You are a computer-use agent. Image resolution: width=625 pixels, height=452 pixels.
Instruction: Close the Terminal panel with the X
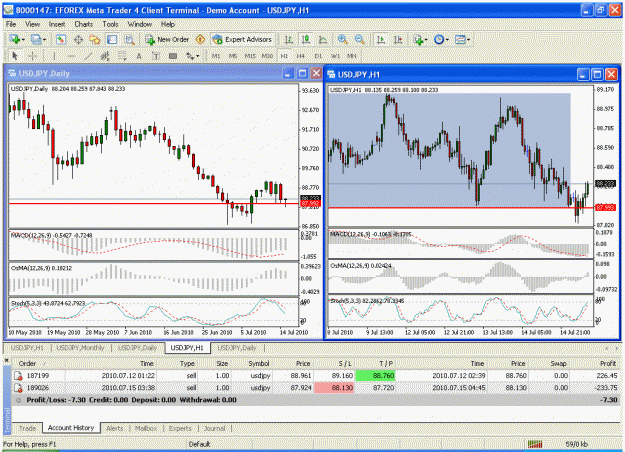coord(6,360)
